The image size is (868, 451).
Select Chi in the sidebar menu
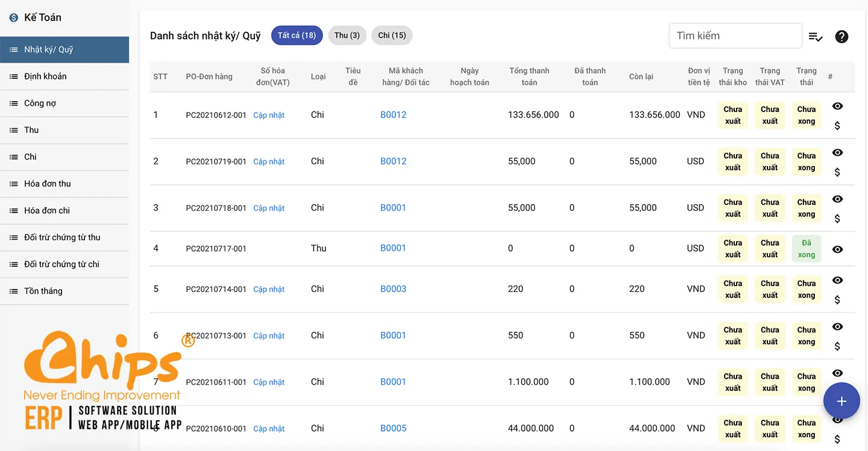click(x=64, y=157)
